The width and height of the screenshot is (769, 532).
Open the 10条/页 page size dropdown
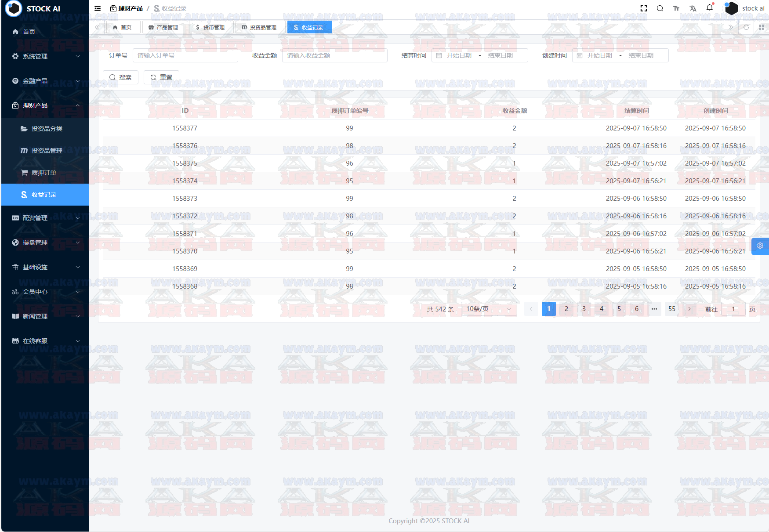pyautogui.click(x=489, y=309)
